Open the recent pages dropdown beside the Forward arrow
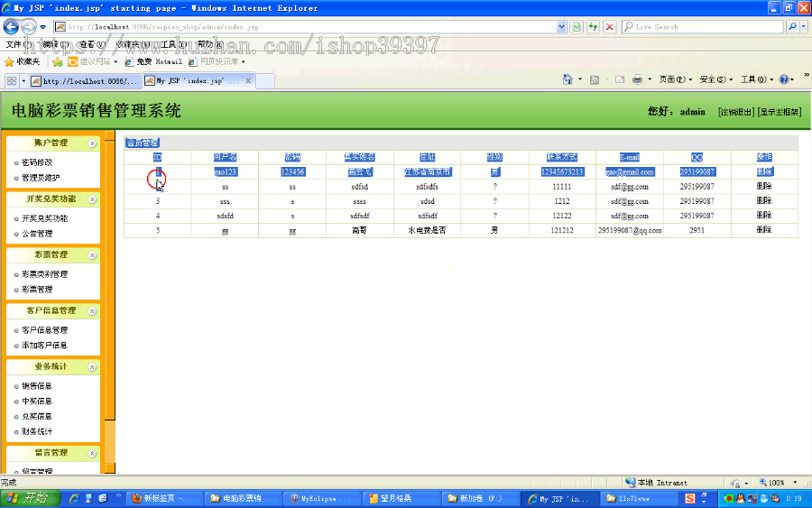This screenshot has width=812, height=508. (x=43, y=27)
